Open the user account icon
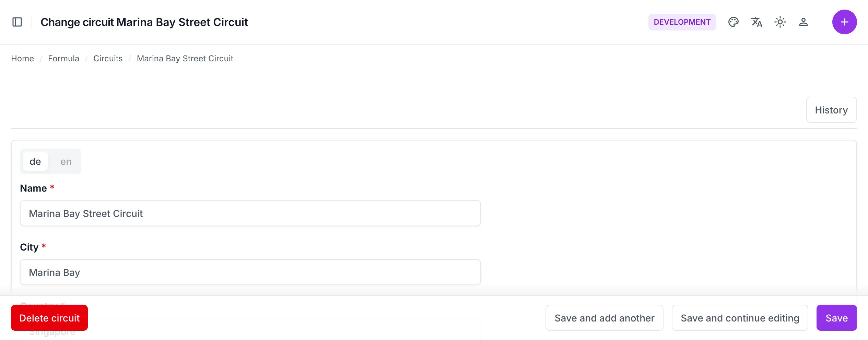This screenshot has width=868, height=340. pos(803,22)
